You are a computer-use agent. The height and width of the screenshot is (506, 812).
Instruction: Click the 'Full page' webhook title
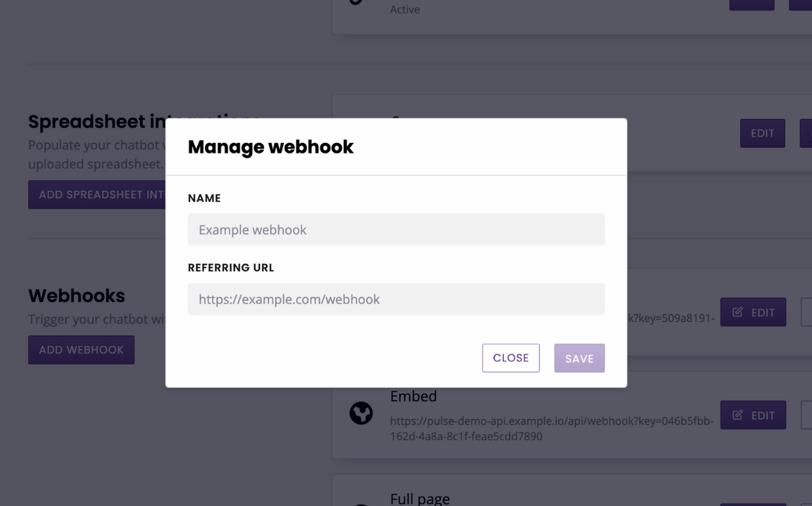point(420,499)
